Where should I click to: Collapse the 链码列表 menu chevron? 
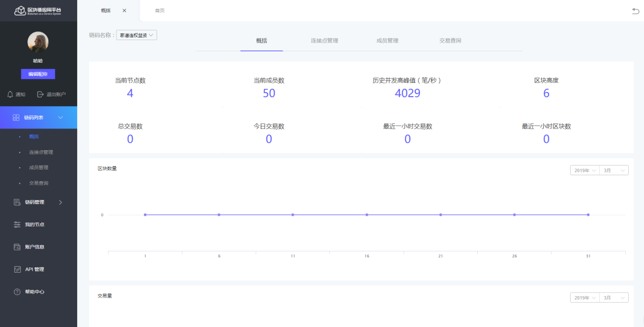click(x=60, y=118)
